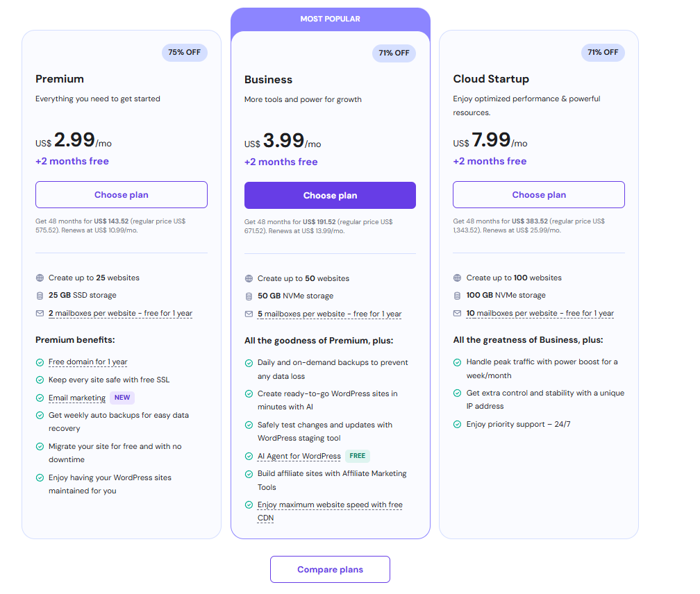
Task: Click the globe icon in Premium plan
Action: tap(40, 278)
